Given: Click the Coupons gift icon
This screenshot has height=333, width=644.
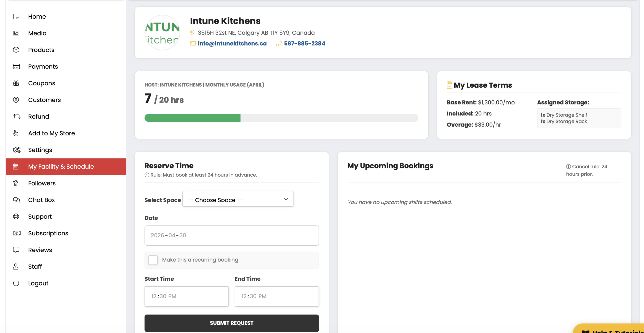Looking at the screenshot, I should click(x=16, y=83).
